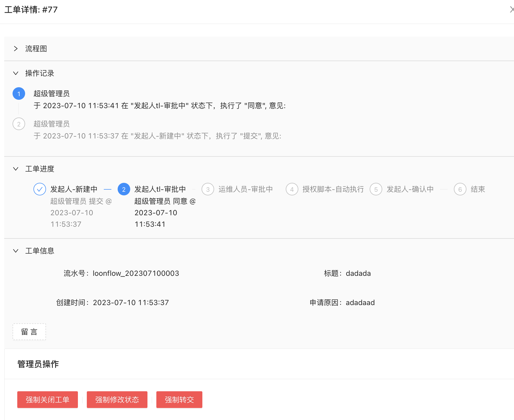The image size is (514, 420).
Task: Open the 留言 comment box
Action: (x=29, y=332)
